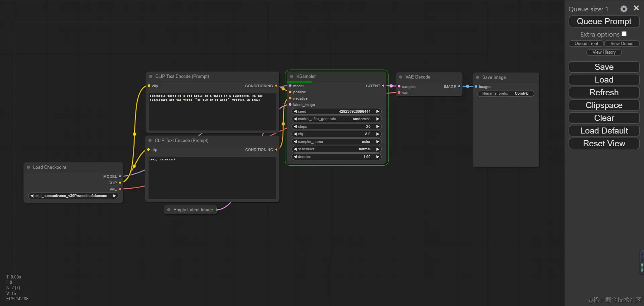
Task: Increase steps with right arrow
Action: (378, 126)
